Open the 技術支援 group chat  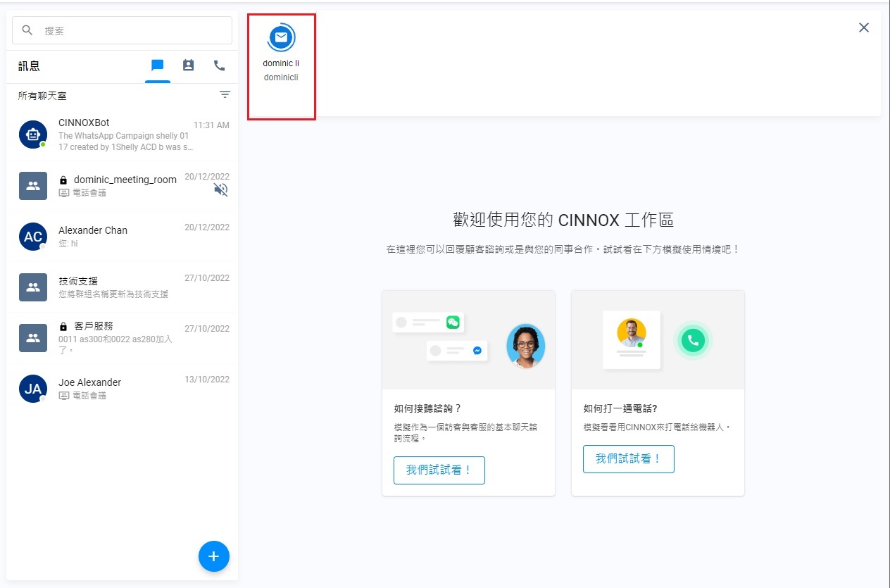tap(123, 287)
